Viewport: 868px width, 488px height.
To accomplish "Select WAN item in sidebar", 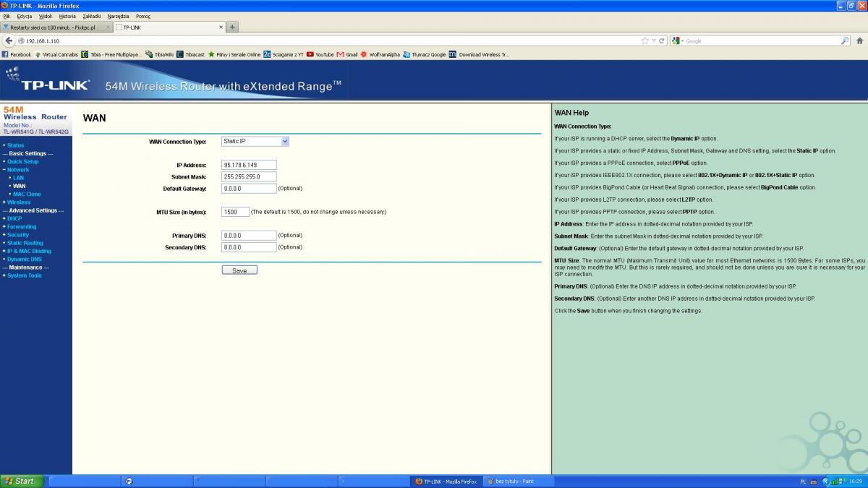I will click(19, 186).
